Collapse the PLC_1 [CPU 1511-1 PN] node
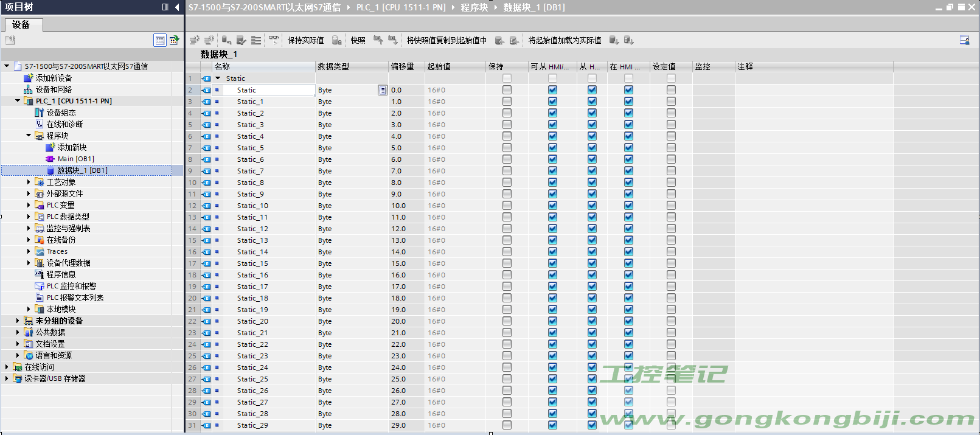This screenshot has width=980, height=435. coord(18,101)
